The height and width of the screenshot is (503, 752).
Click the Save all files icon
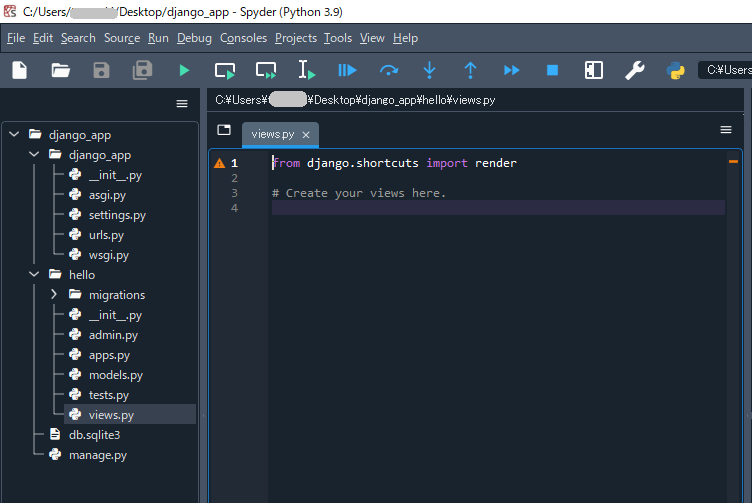point(142,70)
